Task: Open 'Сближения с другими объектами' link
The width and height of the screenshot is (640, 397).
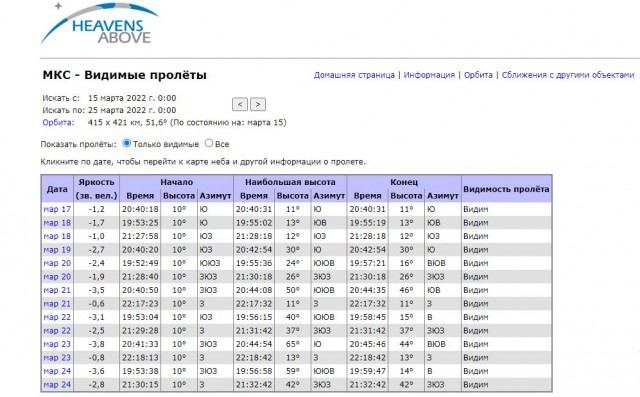Action: pos(568,75)
